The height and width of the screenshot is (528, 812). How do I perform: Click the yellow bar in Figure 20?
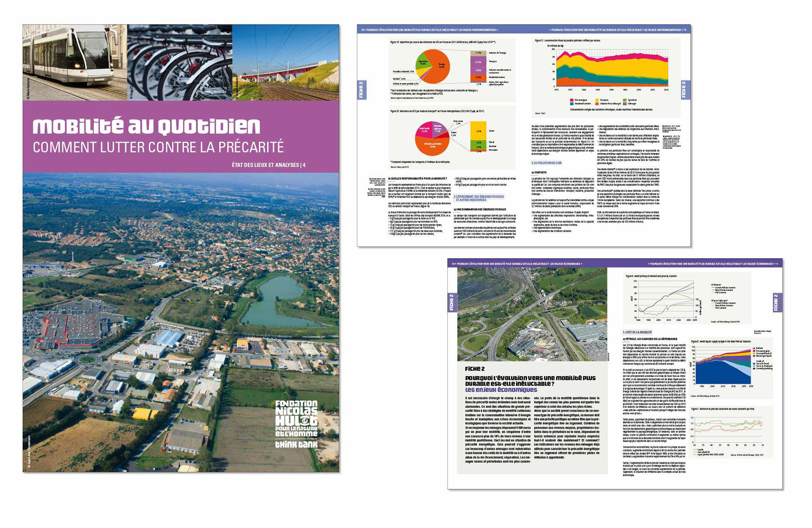(x=478, y=132)
